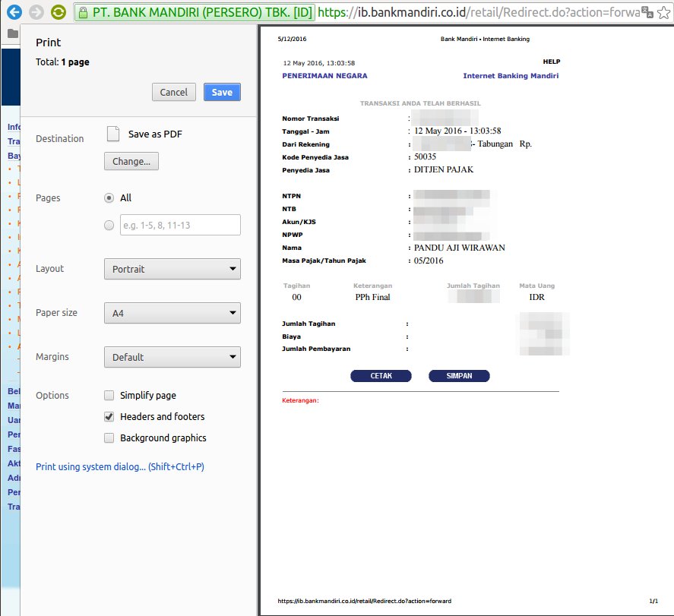
Task: Open the Layout dropdown showing Portrait
Action: click(x=172, y=269)
